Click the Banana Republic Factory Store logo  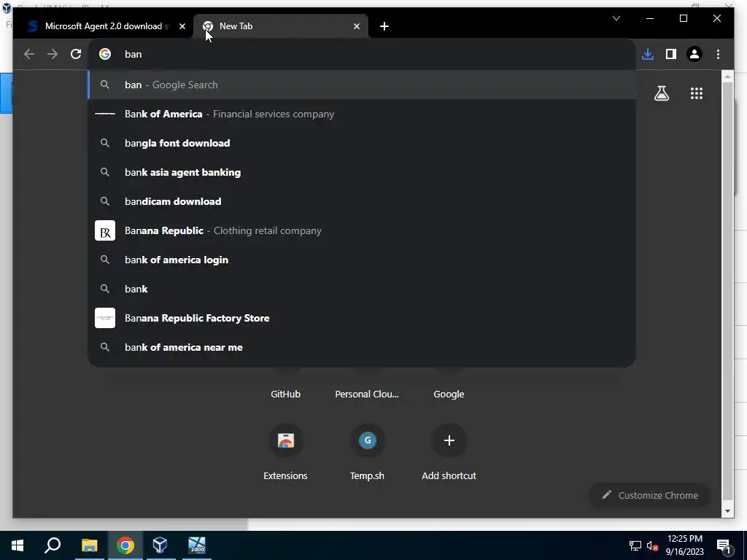pyautogui.click(x=105, y=318)
